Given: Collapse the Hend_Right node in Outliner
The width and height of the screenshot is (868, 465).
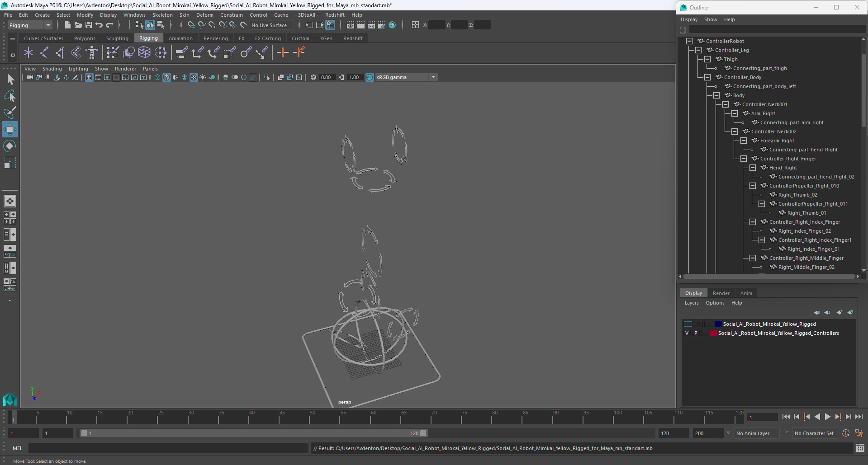Looking at the screenshot, I should pos(753,168).
